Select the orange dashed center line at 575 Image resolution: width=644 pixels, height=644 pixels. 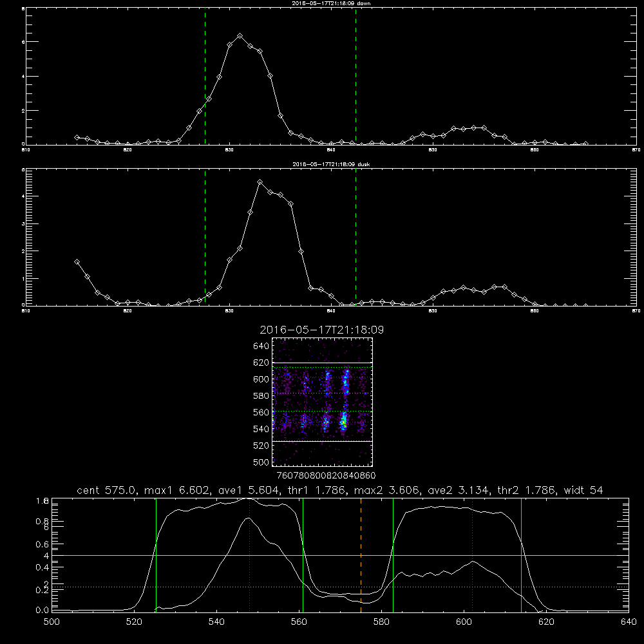[361, 555]
